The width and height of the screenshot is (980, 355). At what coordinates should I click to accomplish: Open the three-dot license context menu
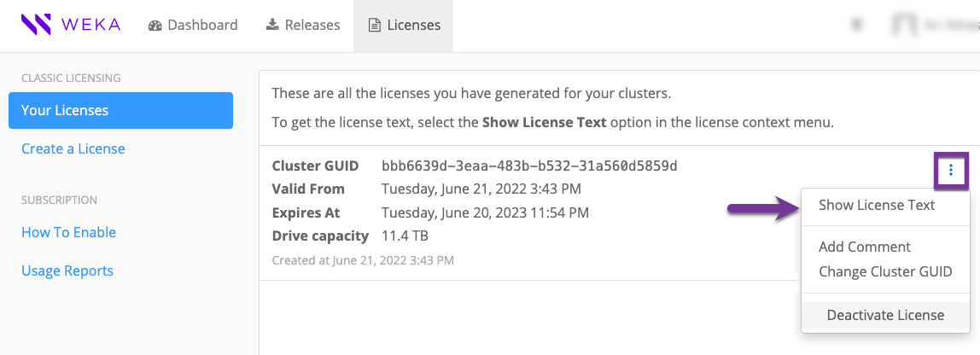tap(950, 171)
